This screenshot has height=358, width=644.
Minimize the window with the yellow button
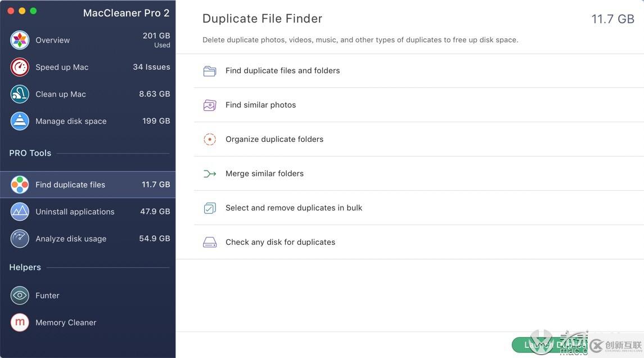[22, 11]
